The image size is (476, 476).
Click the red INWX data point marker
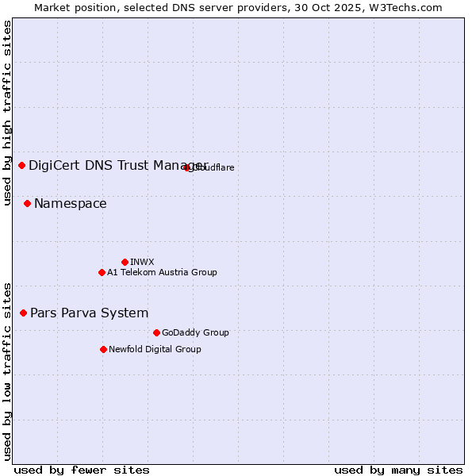click(x=125, y=262)
